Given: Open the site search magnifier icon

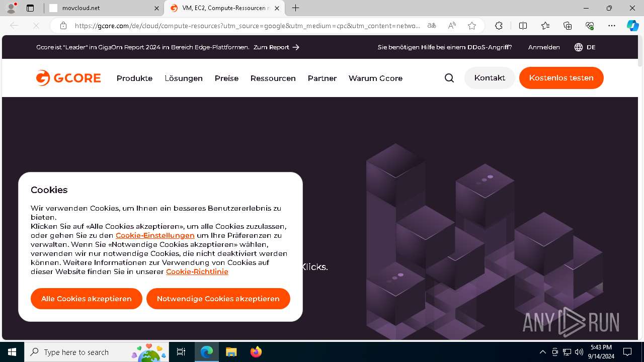Looking at the screenshot, I should pos(449,78).
